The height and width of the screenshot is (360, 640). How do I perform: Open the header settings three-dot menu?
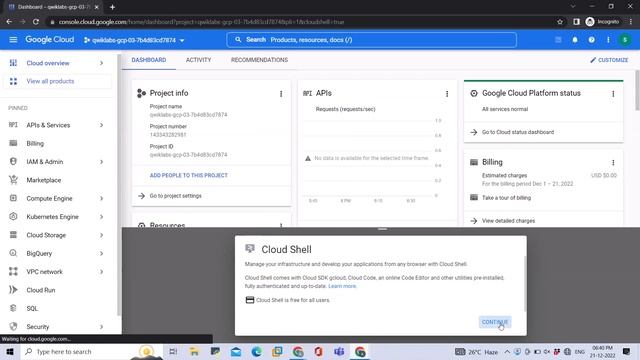point(608,40)
